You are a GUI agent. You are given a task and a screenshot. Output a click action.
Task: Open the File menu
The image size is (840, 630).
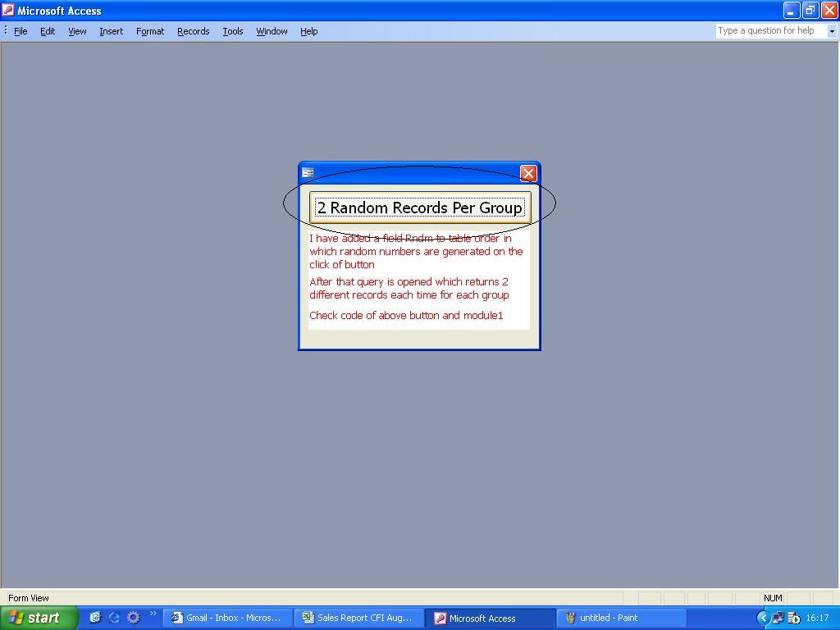pos(21,31)
